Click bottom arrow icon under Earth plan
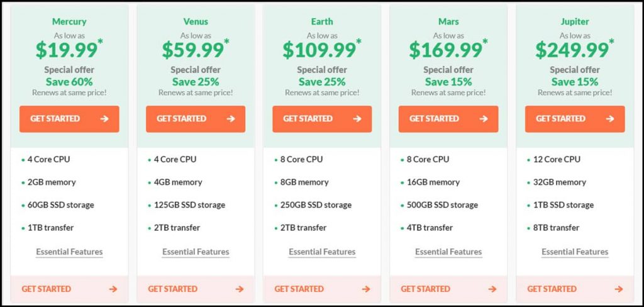This screenshot has height=307, width=644. [366, 289]
